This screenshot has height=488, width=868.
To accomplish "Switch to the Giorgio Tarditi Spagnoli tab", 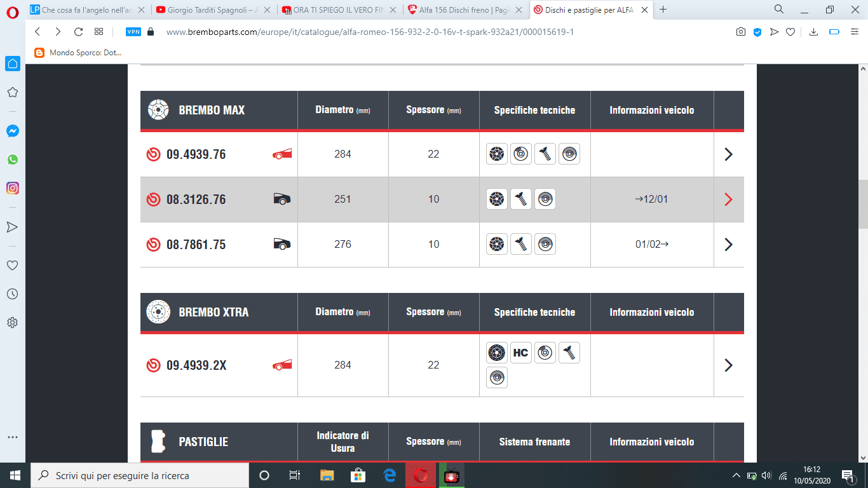I will tap(214, 10).
